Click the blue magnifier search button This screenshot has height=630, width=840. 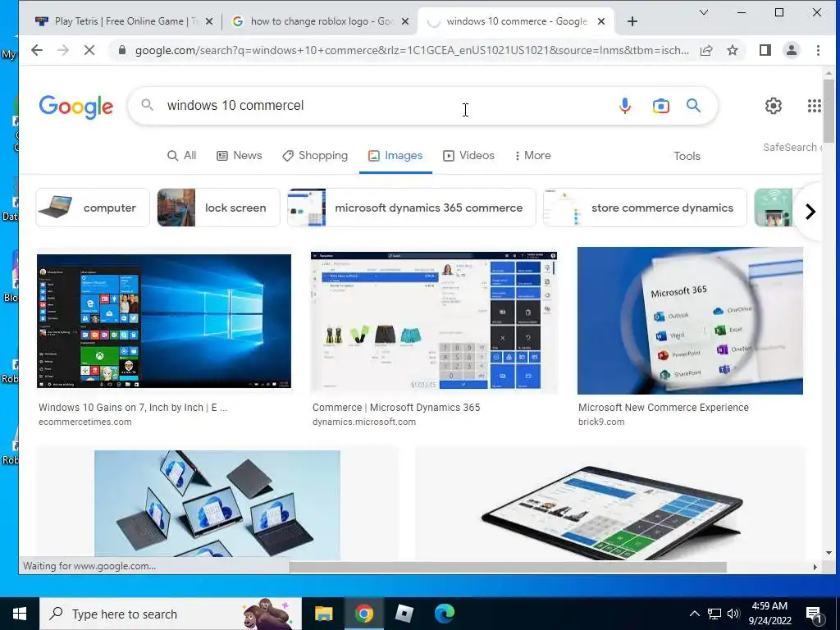pos(694,106)
